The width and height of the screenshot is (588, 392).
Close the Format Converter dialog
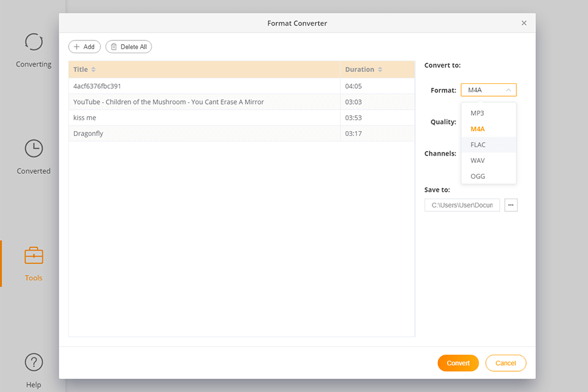click(x=524, y=23)
